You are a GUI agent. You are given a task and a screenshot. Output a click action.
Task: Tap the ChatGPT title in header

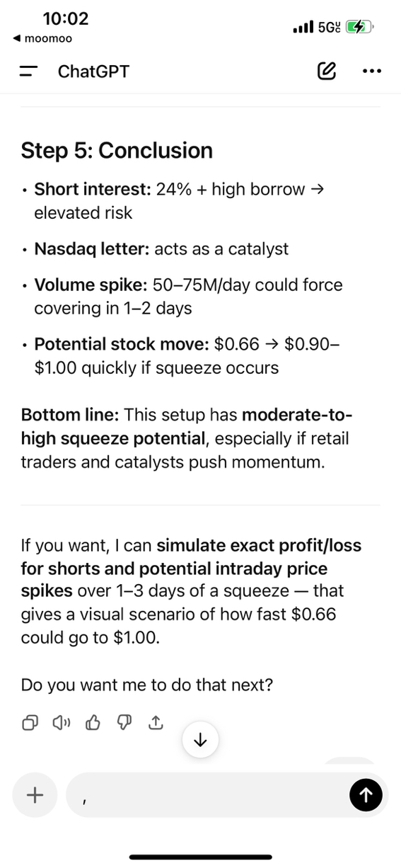pos(93,71)
